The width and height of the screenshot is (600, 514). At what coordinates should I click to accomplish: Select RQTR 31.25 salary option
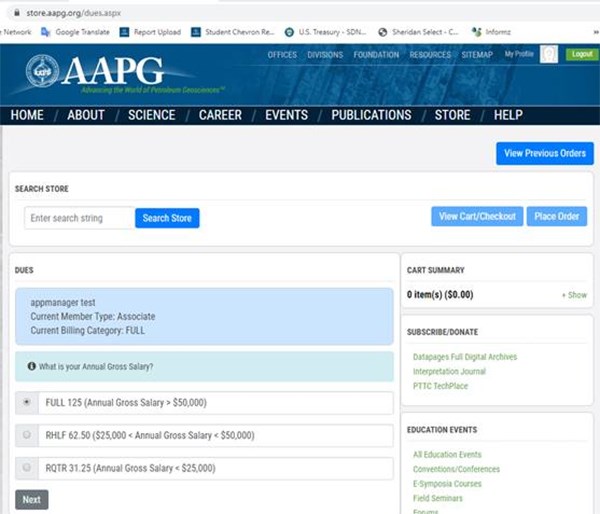tap(26, 468)
